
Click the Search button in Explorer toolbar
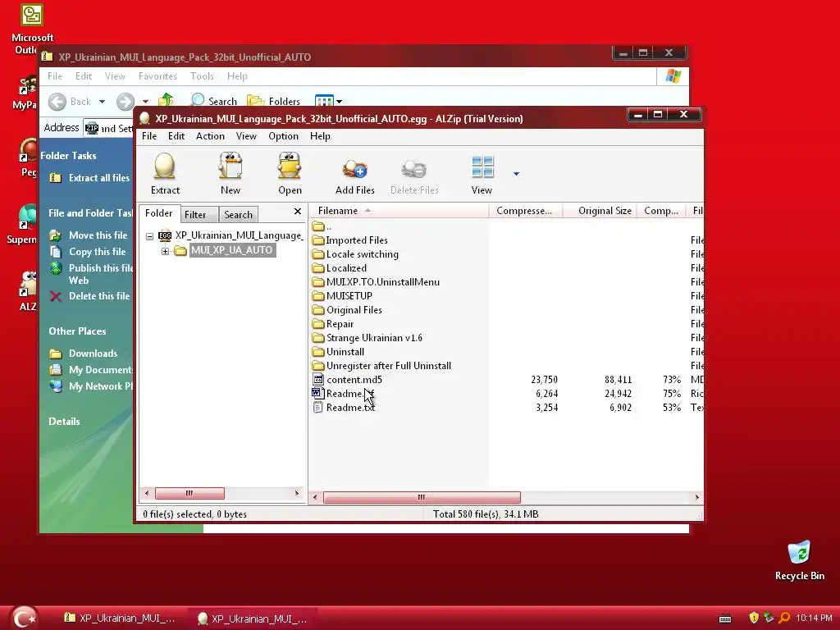[x=214, y=101]
